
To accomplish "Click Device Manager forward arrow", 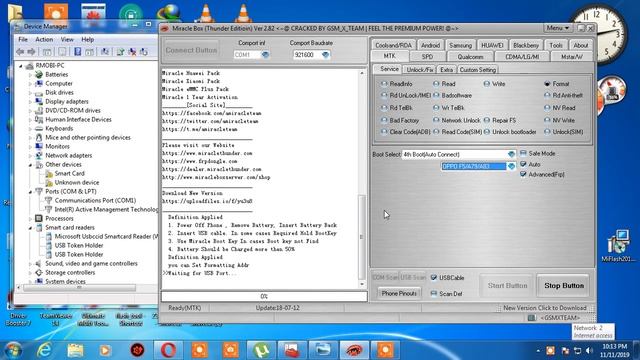I will pos(31,52).
